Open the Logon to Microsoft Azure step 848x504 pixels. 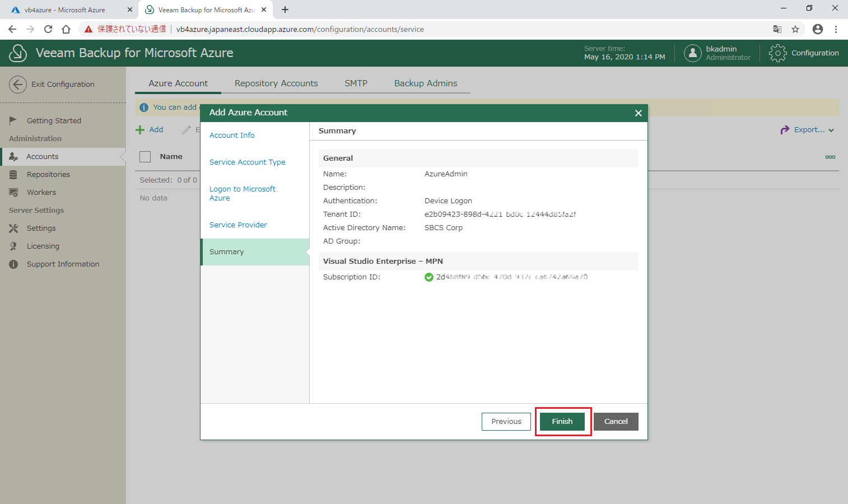pyautogui.click(x=243, y=193)
